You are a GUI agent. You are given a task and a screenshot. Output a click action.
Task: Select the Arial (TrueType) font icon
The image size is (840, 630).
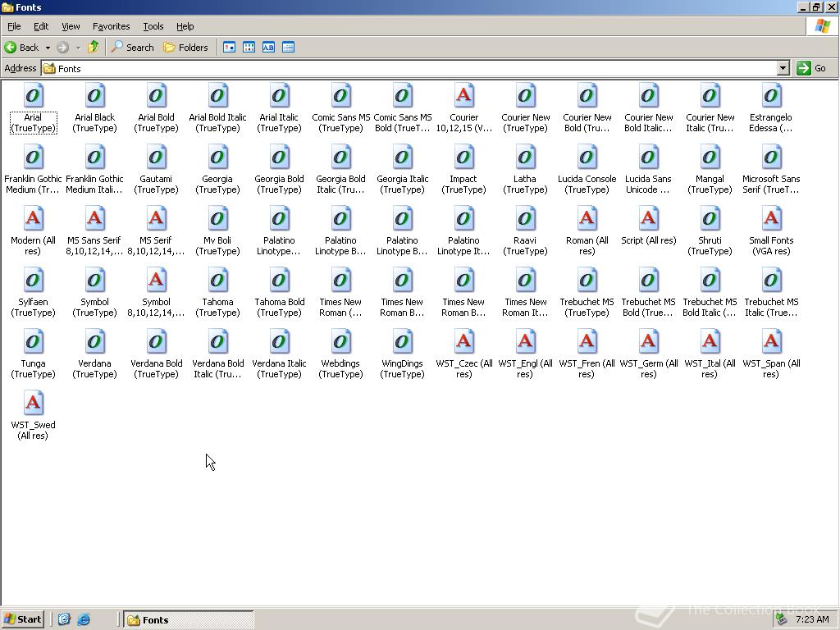tap(33, 96)
